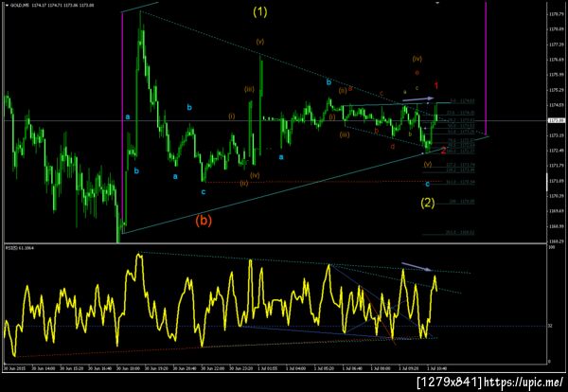Click the 30 Jun 19:20 time label
This screenshot has width=568, height=392.
(x=156, y=368)
